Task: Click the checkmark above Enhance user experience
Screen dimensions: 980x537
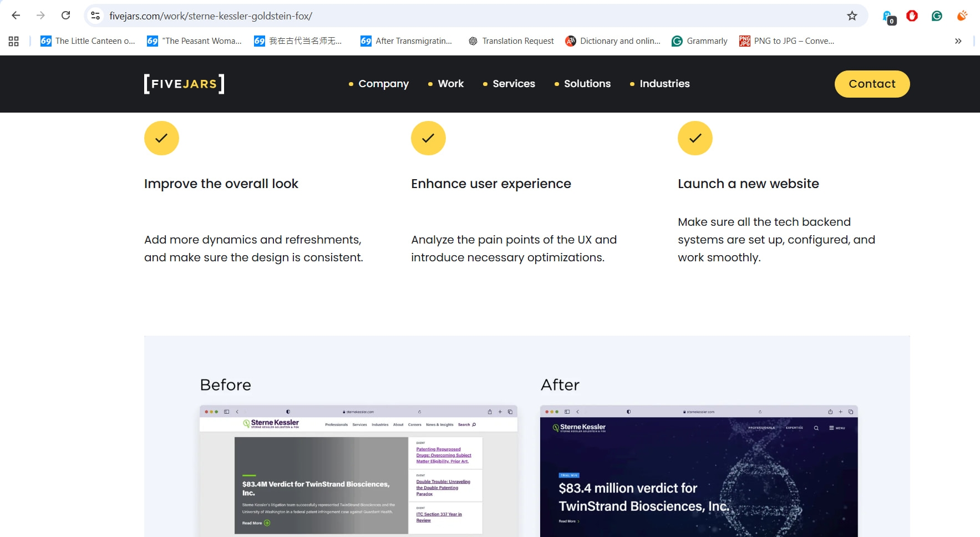Action: 428,138
